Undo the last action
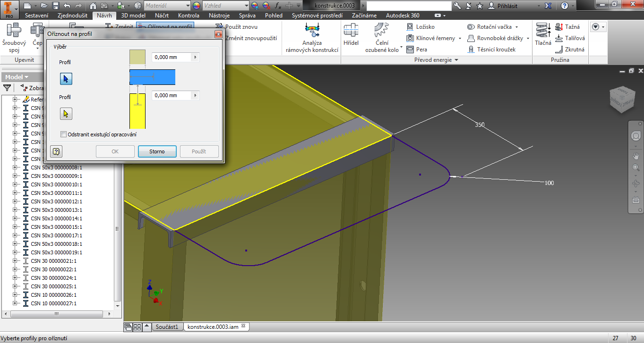Screen dimensions: 644x343 67,6
